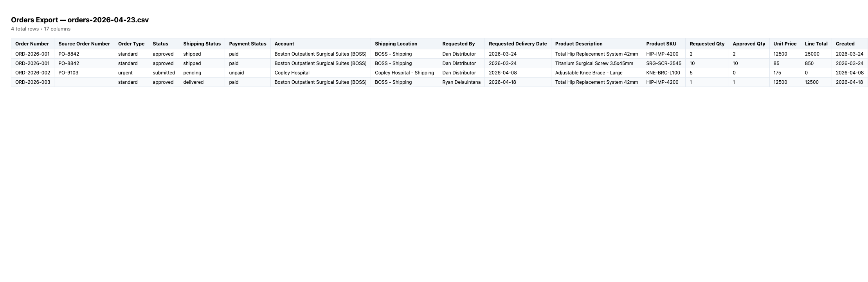Click the Requested By column header

tap(461, 44)
